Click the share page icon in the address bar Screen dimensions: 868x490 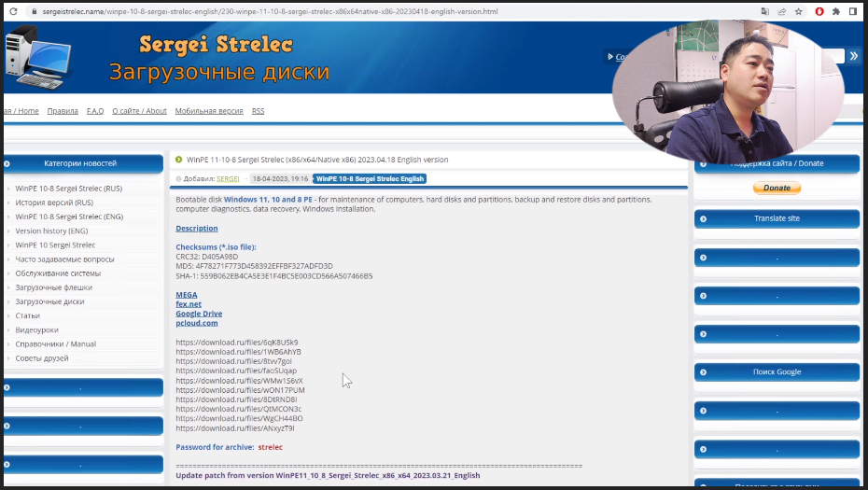coord(781,11)
